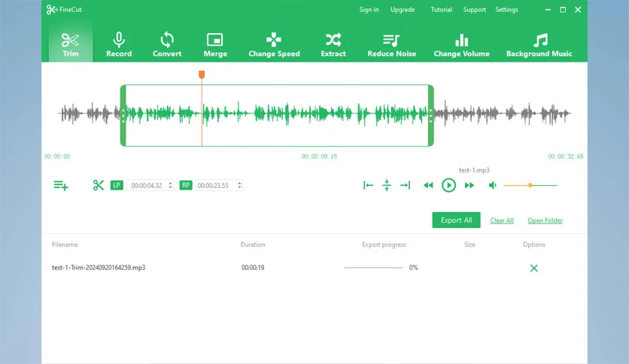Adjust the orange volume slider handle
629x364 pixels.
(530, 185)
